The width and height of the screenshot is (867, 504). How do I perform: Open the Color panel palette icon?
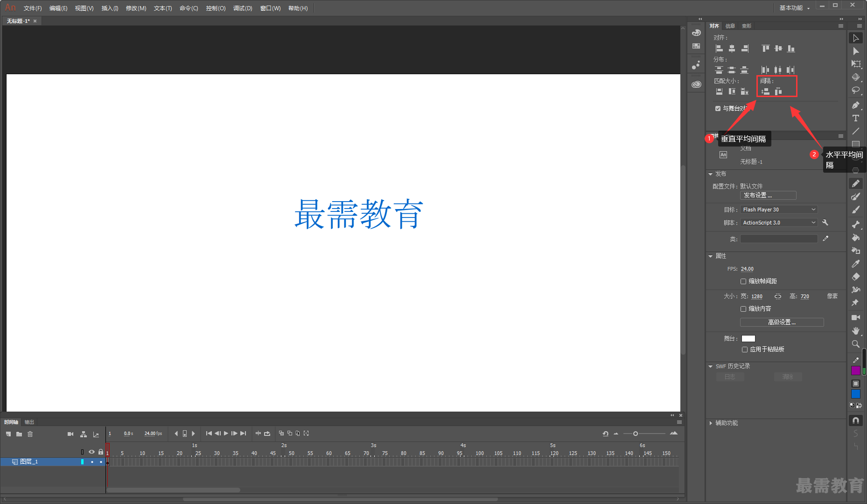(696, 33)
